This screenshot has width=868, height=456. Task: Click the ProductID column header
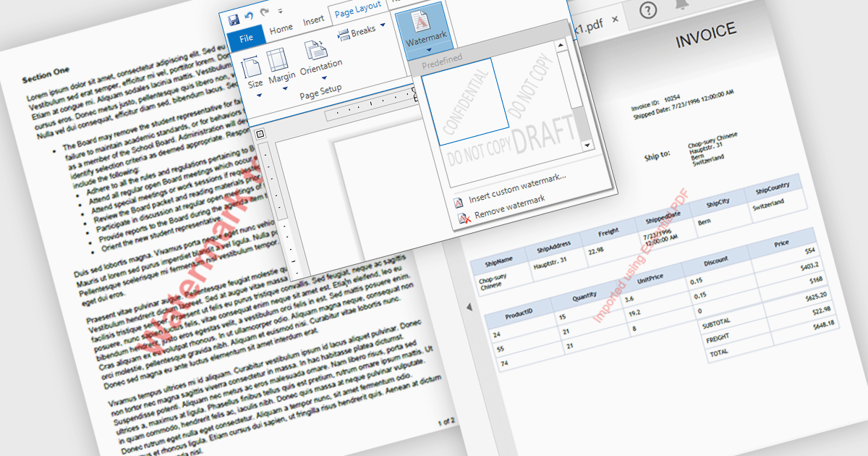point(519,312)
